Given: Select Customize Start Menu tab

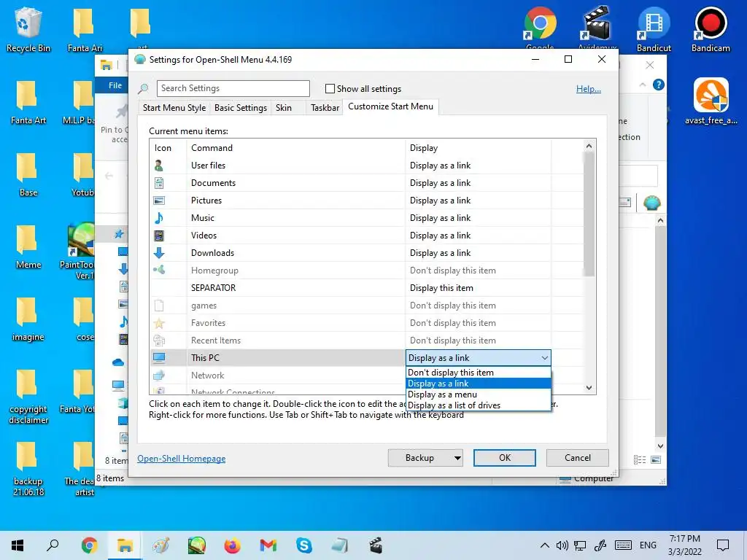Looking at the screenshot, I should [x=391, y=106].
